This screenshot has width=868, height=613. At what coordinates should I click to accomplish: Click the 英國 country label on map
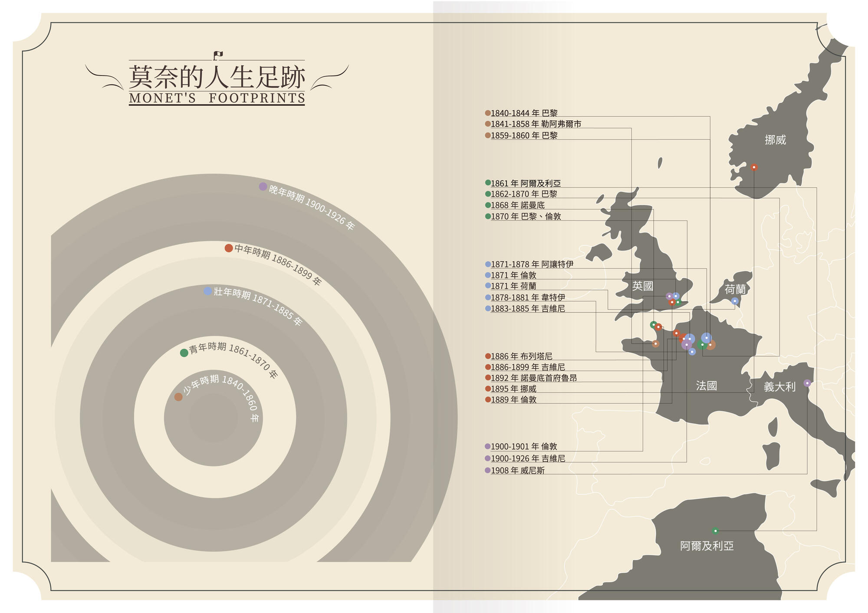[x=642, y=286]
